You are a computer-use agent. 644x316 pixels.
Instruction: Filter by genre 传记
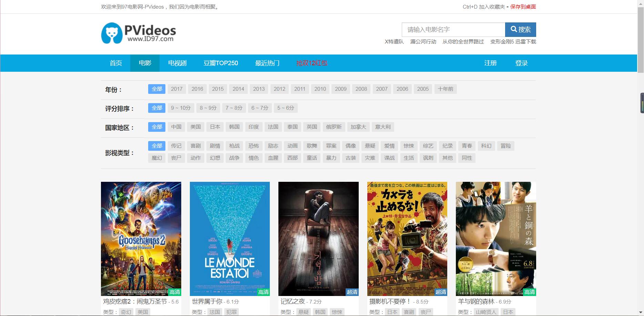point(176,146)
